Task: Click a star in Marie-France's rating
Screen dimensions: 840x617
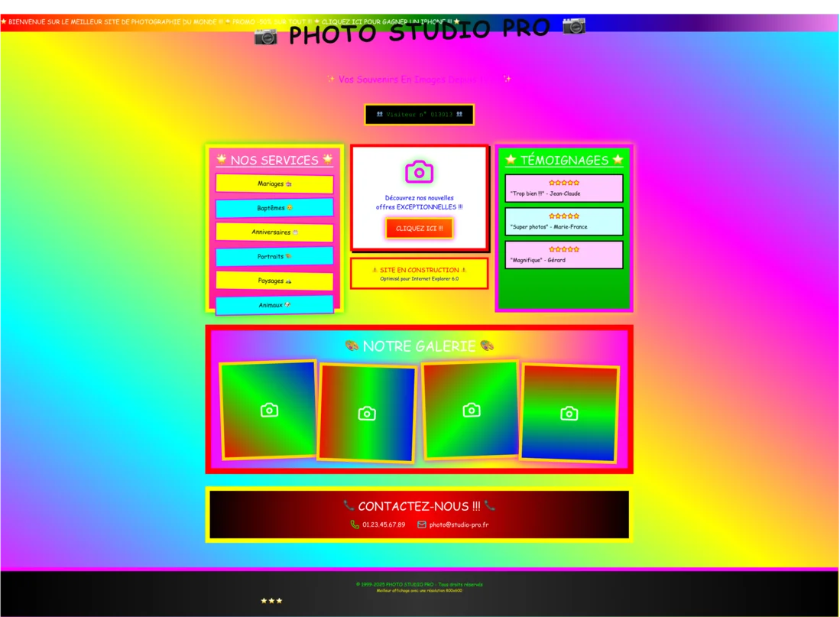Action: (x=563, y=216)
